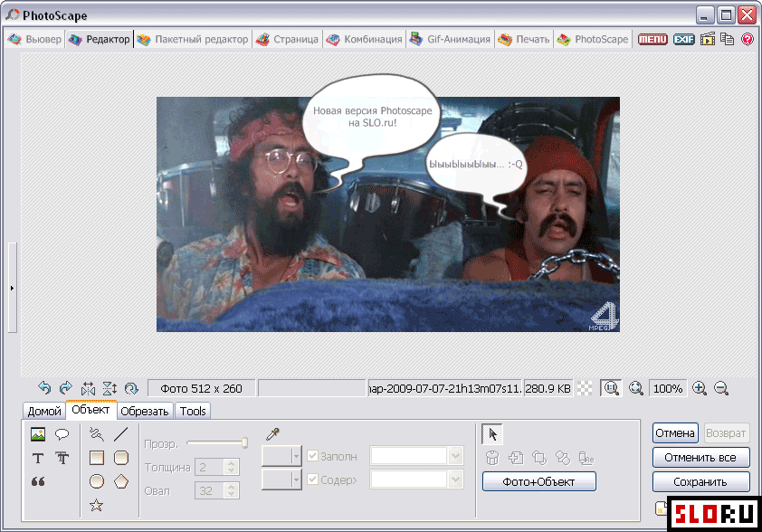Select the plain Text tool
Viewport: 762px width, 532px height.
pos(38,458)
